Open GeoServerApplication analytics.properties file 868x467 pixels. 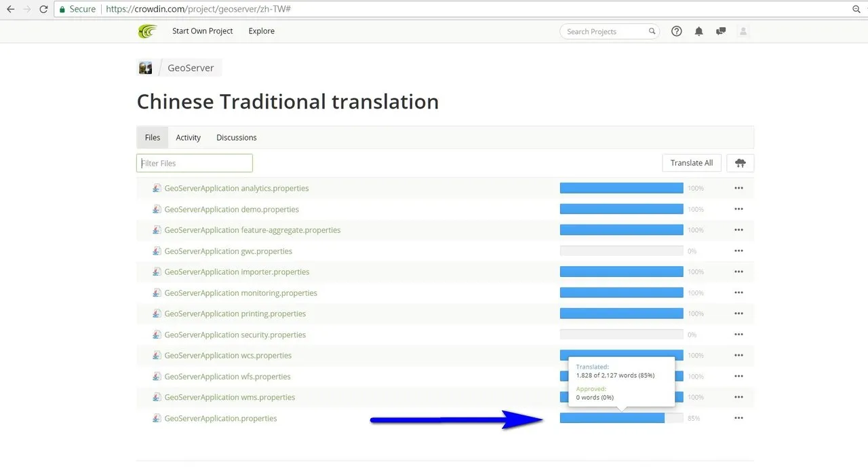click(x=237, y=188)
